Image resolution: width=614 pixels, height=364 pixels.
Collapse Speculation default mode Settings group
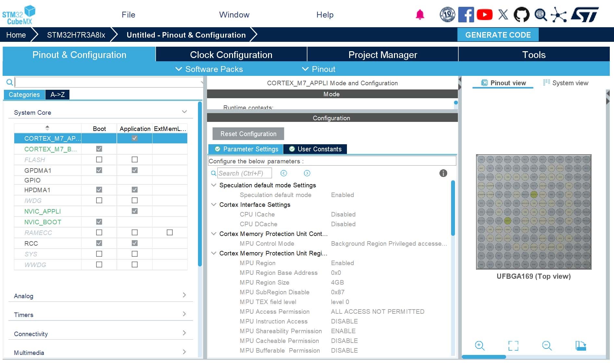tap(214, 185)
